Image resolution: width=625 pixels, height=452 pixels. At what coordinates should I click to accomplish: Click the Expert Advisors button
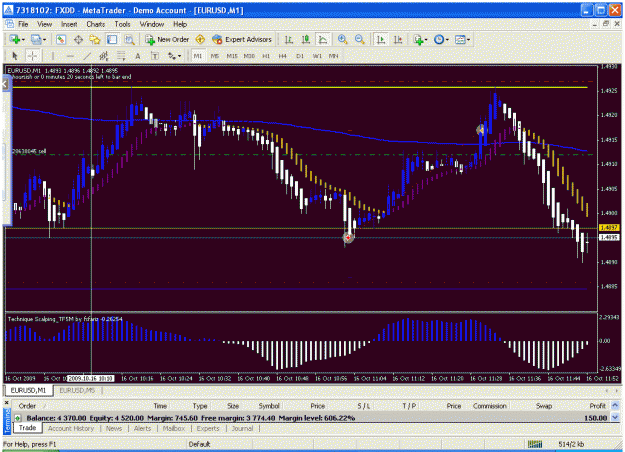coord(242,39)
